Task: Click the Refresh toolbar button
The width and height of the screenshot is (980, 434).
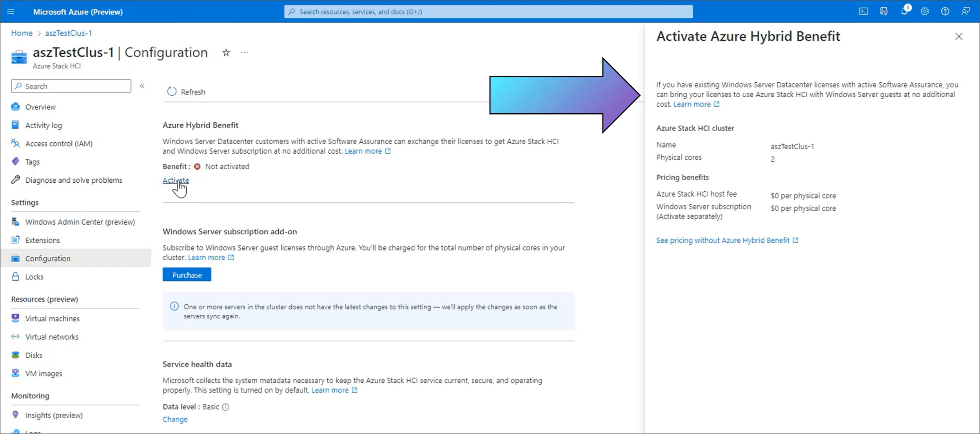Action: [x=186, y=92]
